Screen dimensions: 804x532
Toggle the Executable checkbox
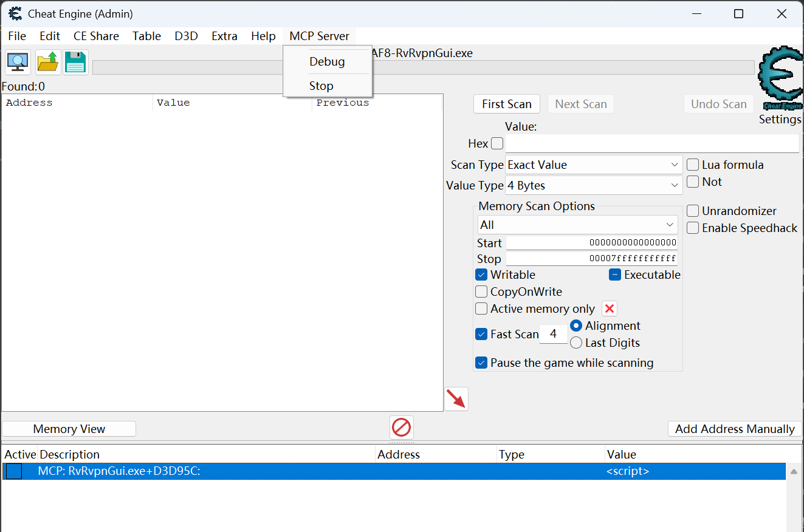tap(615, 275)
